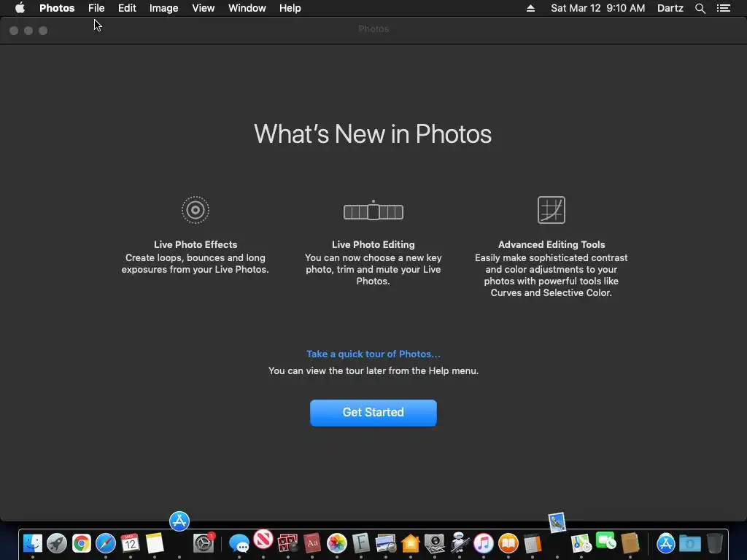This screenshot has height=560, width=747.
Task: Launch iTunes music note icon
Action: coord(484,542)
